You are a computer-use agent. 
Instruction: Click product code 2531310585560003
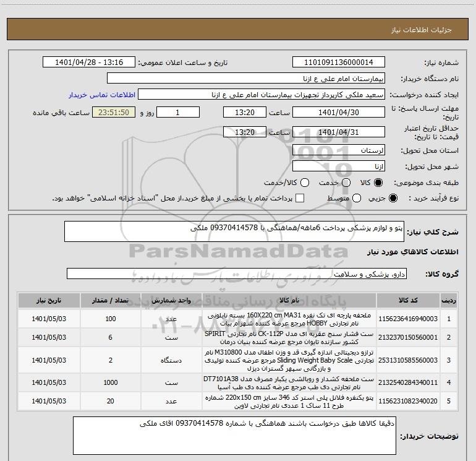(408, 360)
